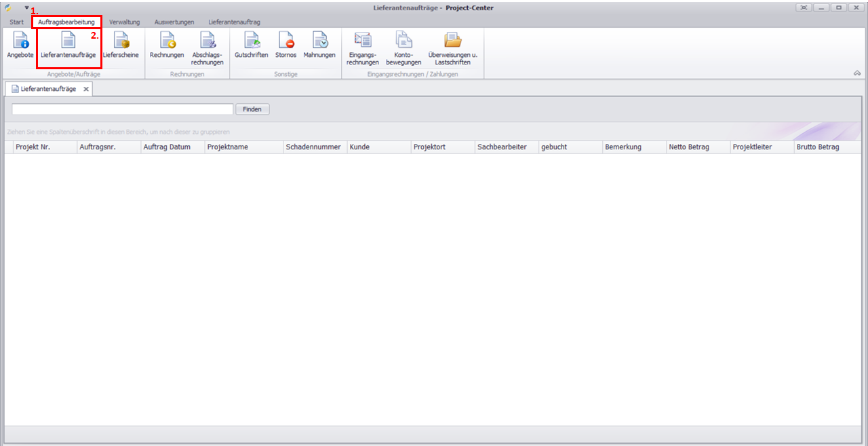Open Gutschriften from the ribbon
Viewport: 868px width, 446px height.
click(252, 45)
